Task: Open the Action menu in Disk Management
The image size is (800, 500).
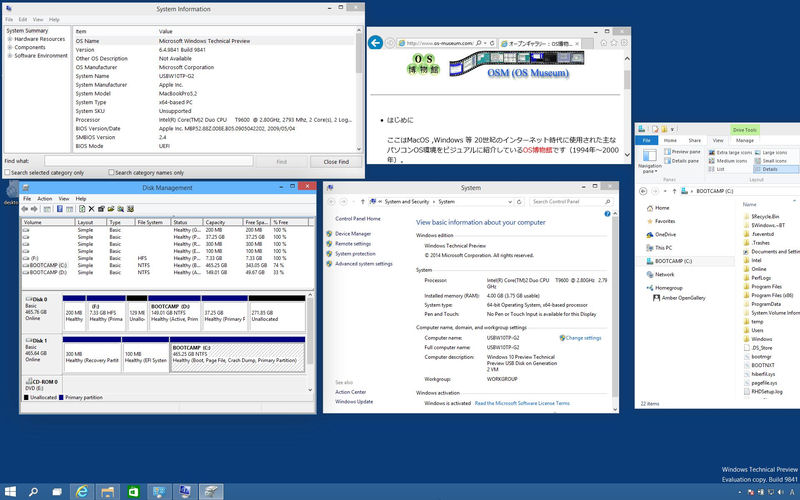Action: 44,198
